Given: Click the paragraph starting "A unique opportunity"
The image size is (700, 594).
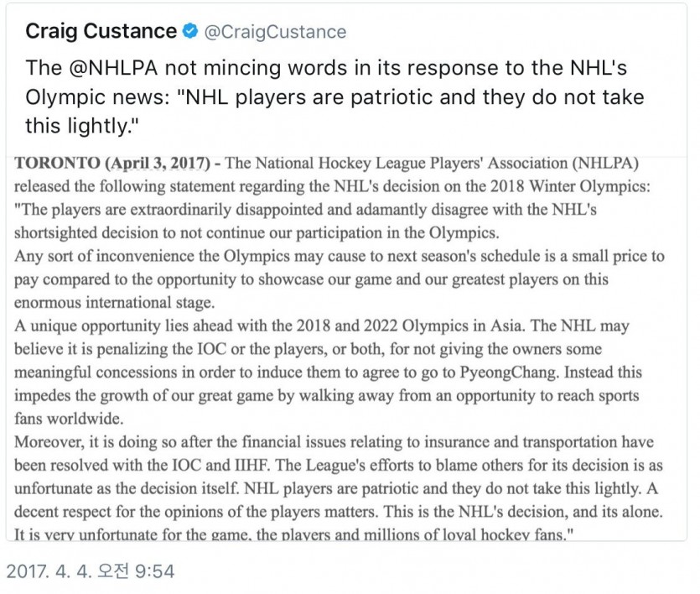Looking at the screenshot, I should click(328, 372).
